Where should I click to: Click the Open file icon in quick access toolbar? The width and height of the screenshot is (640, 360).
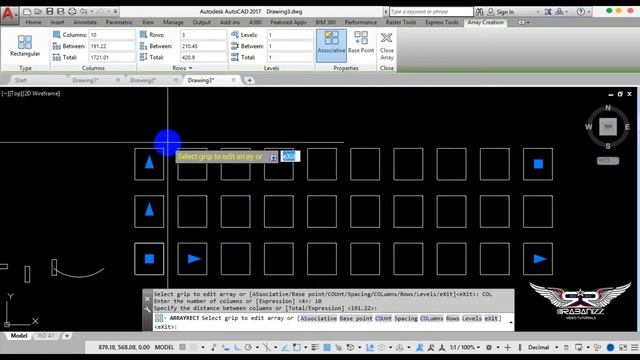(x=38, y=12)
